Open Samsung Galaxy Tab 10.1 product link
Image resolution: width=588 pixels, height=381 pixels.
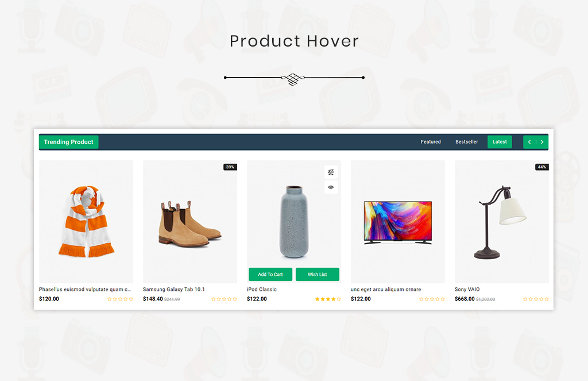pos(173,290)
